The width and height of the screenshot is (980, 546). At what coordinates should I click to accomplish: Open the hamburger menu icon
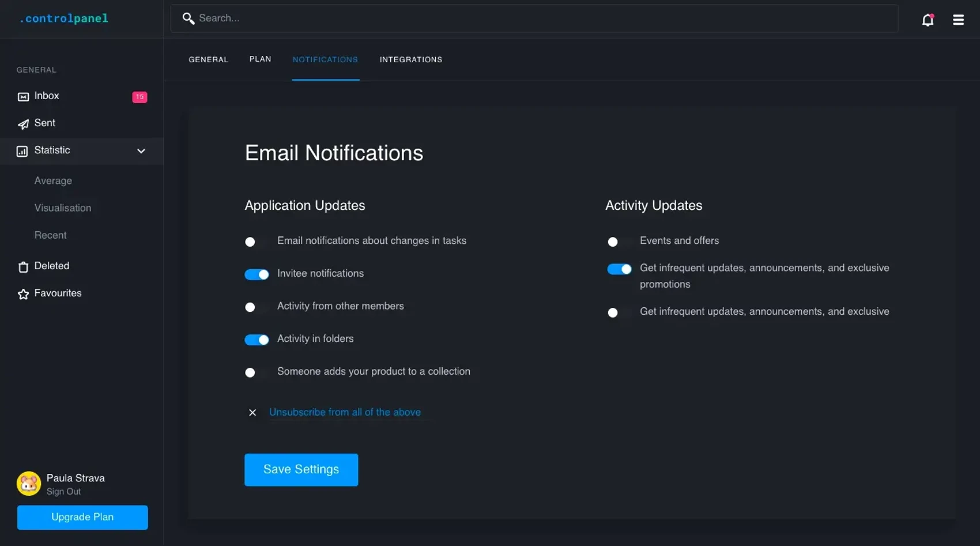click(x=958, y=20)
